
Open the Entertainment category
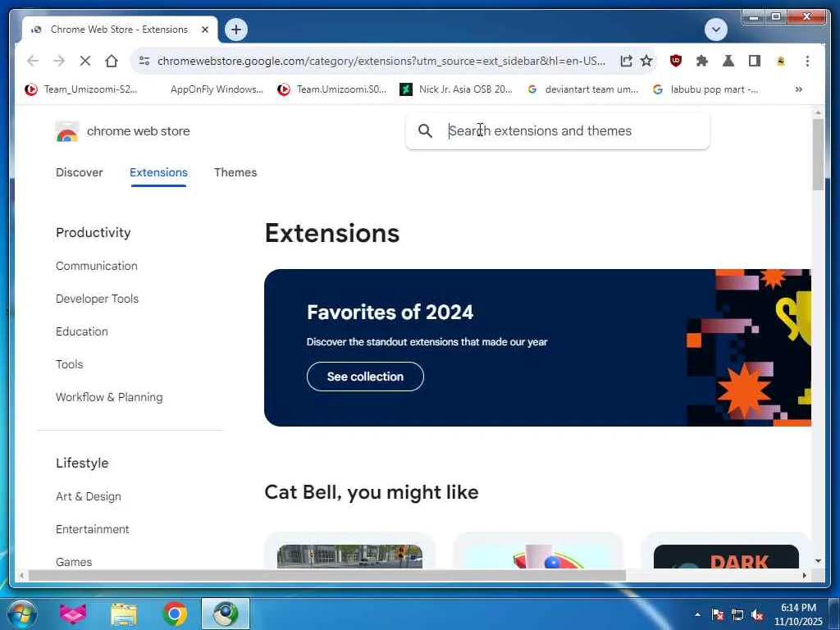coord(92,529)
